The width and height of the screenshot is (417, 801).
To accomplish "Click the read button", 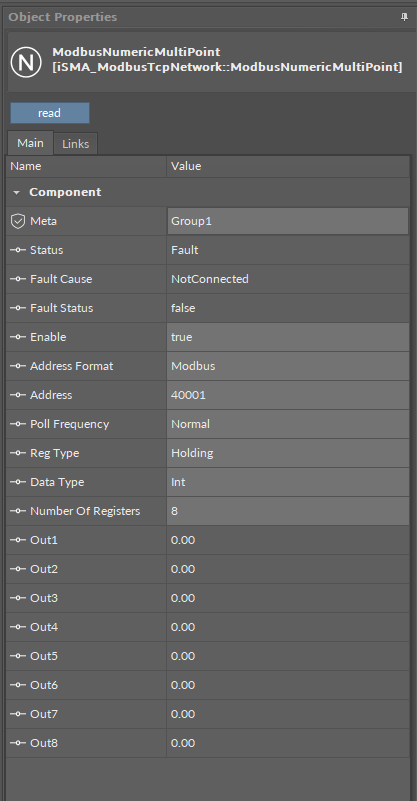I will click(x=50, y=113).
